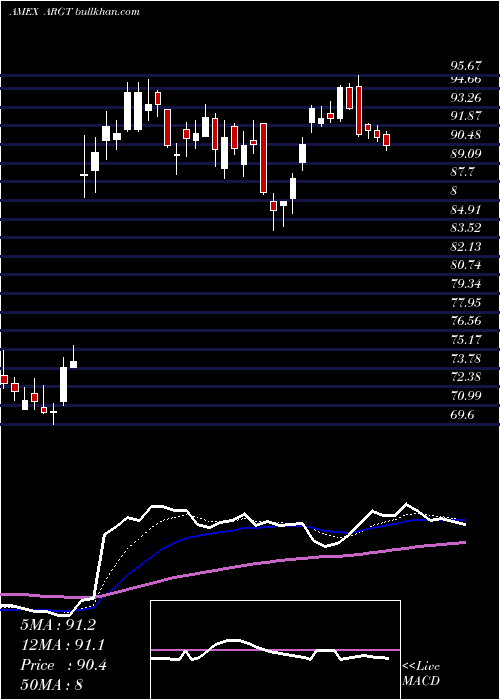Click the 90.48 price axis label
The image size is (500, 700).
click(x=466, y=135)
